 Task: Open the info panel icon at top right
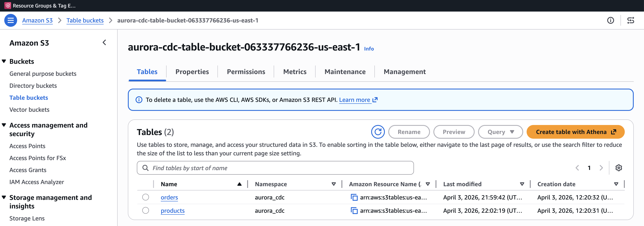[610, 20]
